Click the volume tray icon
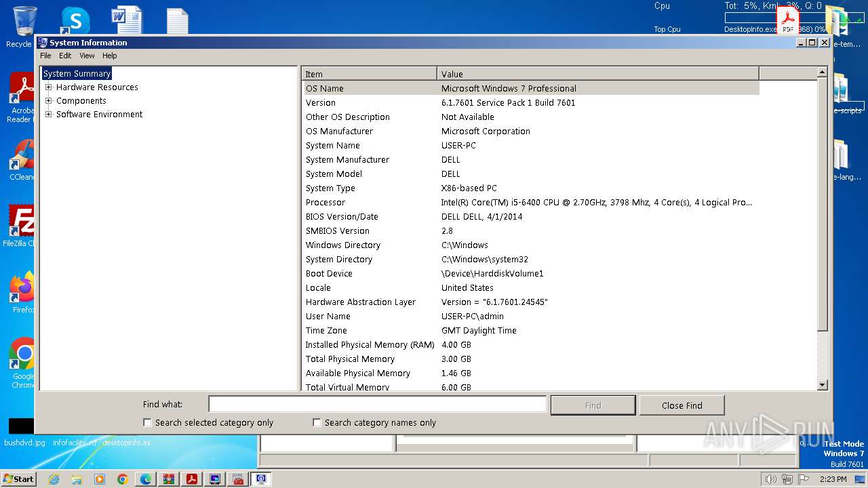 tap(770, 479)
